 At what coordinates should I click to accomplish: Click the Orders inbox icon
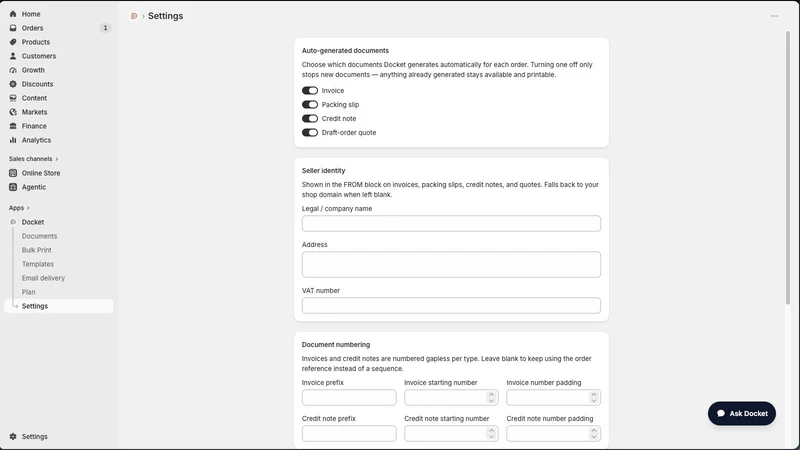[13, 28]
